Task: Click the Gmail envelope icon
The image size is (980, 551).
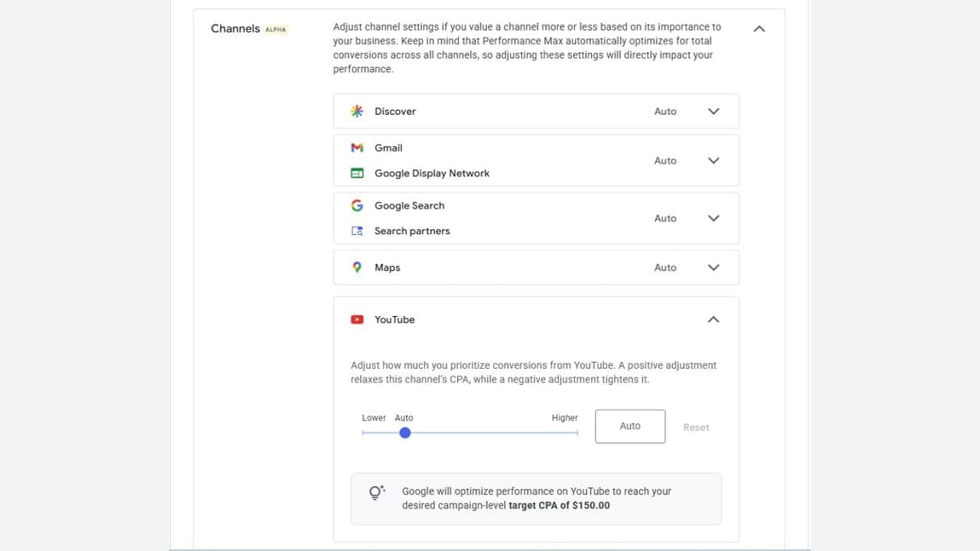Action: pos(357,148)
